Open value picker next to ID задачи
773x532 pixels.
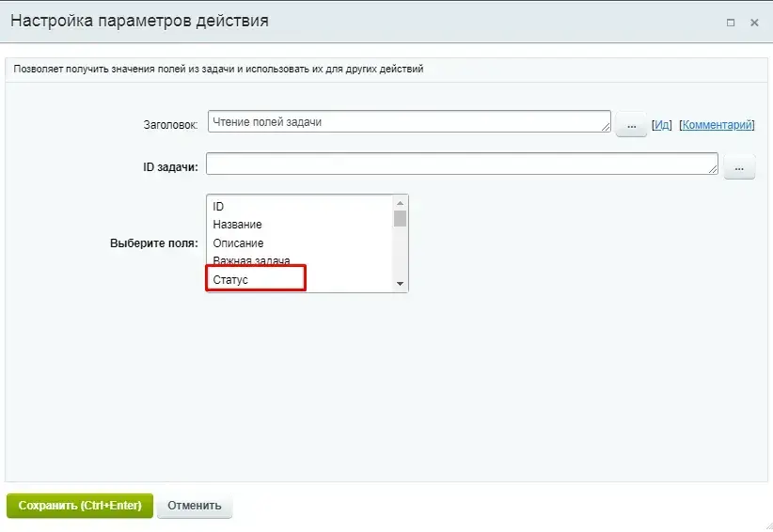click(x=739, y=167)
